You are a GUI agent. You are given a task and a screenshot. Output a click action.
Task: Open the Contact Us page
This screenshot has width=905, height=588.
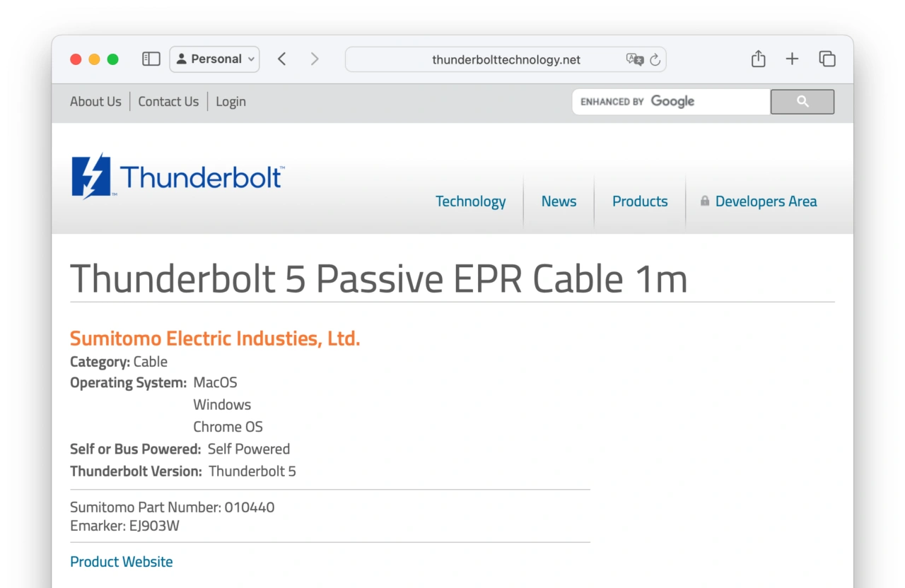coord(168,101)
